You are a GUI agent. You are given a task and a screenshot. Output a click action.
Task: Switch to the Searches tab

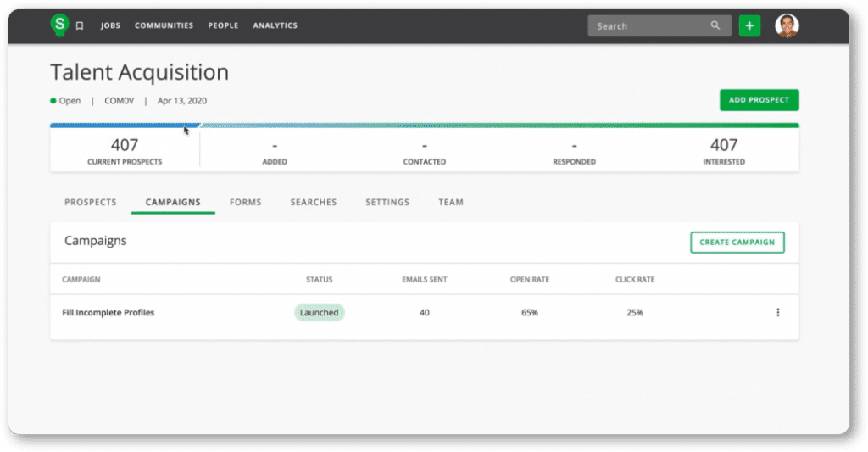tap(314, 203)
